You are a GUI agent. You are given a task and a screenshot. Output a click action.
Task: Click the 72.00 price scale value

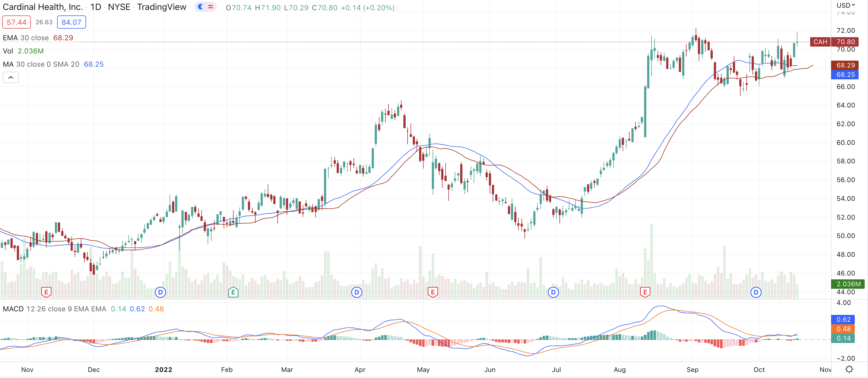pos(845,30)
